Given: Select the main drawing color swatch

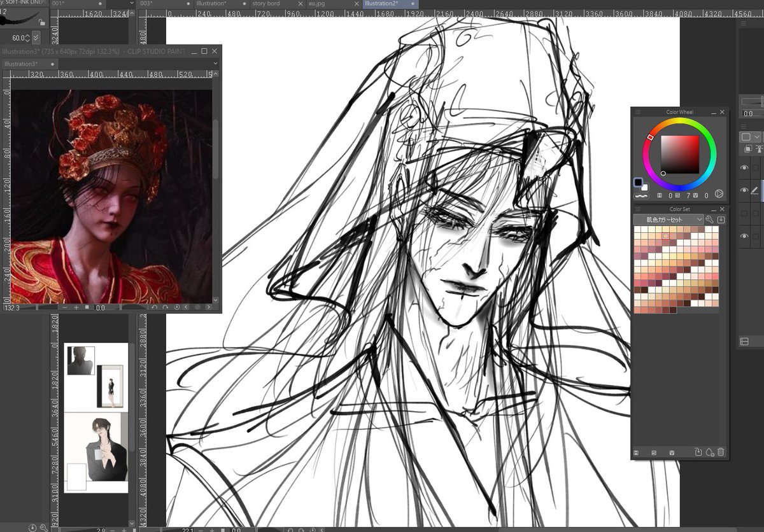Looking at the screenshot, I should click(638, 183).
